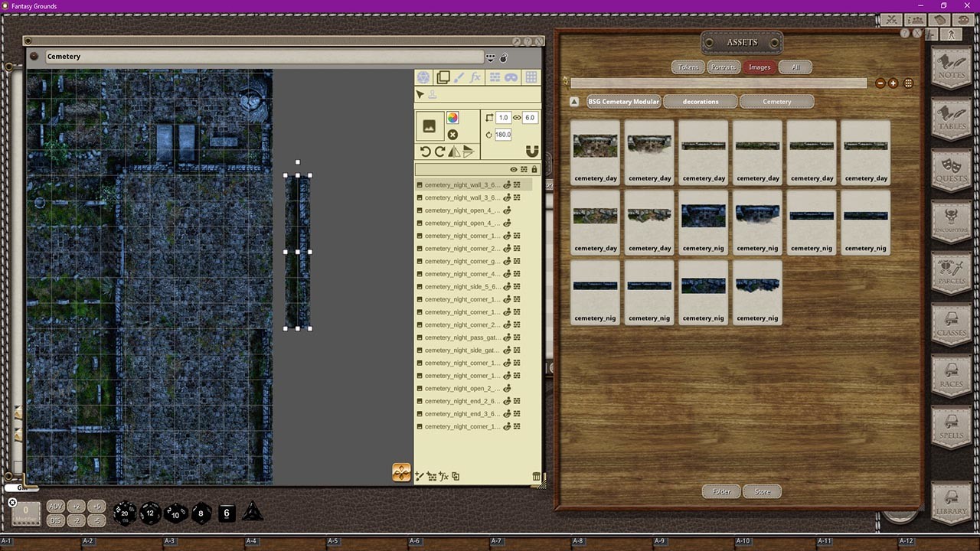Enable the snap-to-grid magnet toggle
Image resolution: width=980 pixels, height=551 pixels.
coord(533,149)
